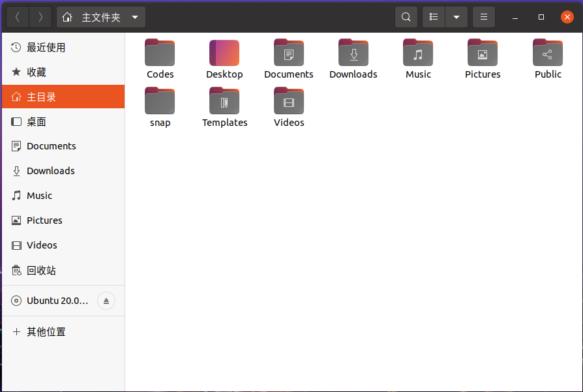Go to Downloads in the sidebar
This screenshot has height=392, width=583.
tap(63, 171)
